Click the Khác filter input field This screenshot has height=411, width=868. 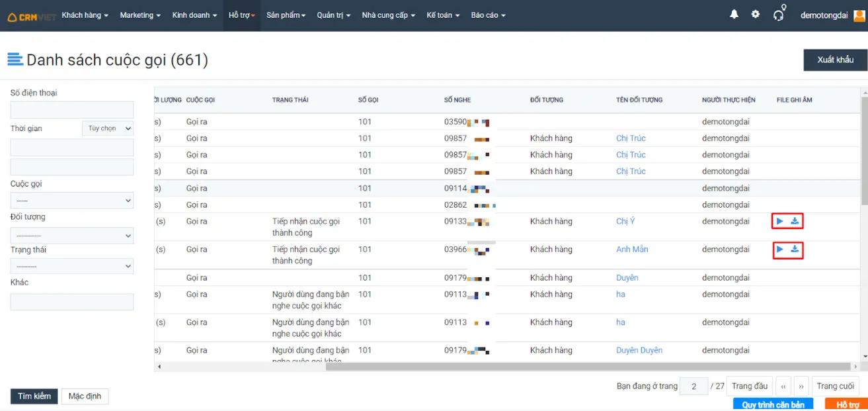point(72,302)
